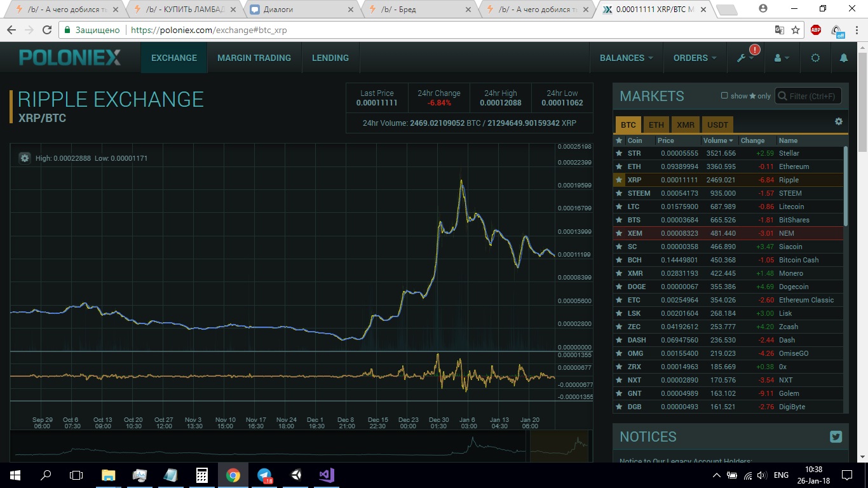This screenshot has height=488, width=868.
Task: Click the Markets list scrollbar
Action: click(846, 186)
